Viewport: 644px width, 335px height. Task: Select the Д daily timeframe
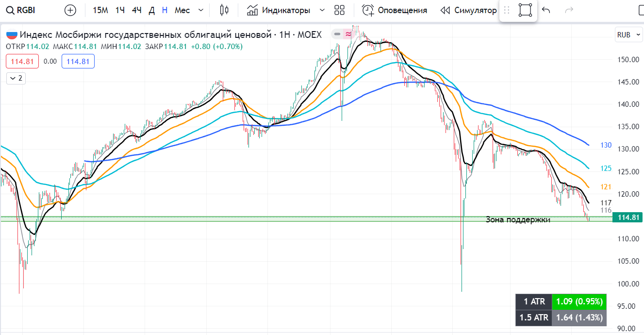[152, 10]
